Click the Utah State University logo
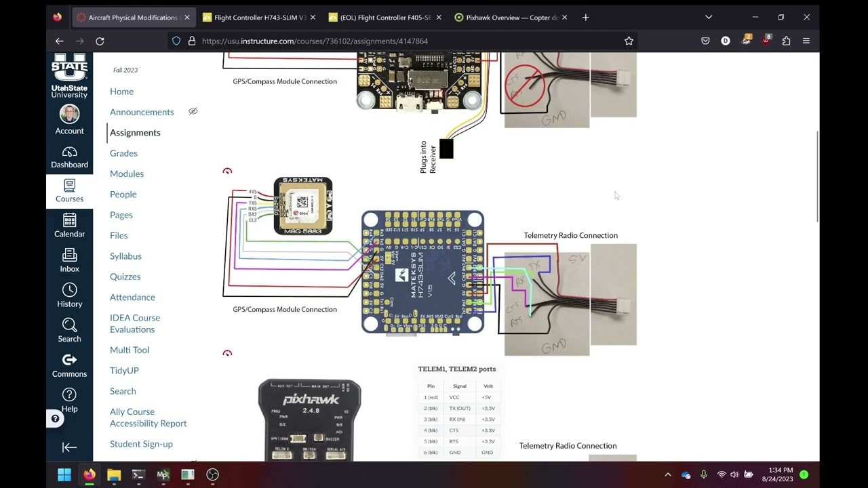Screen dimensions: 868x488 tap(69, 76)
